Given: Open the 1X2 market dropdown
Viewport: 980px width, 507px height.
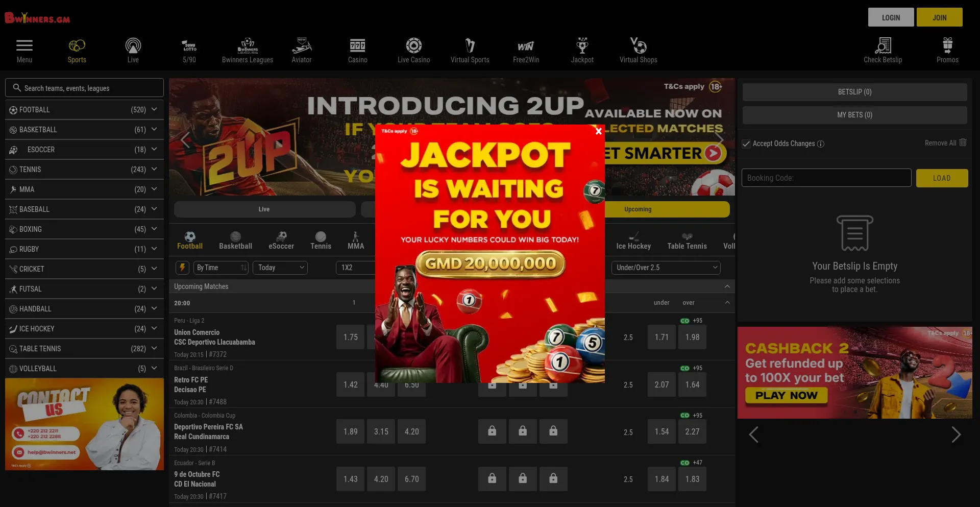Looking at the screenshot, I should (355, 268).
